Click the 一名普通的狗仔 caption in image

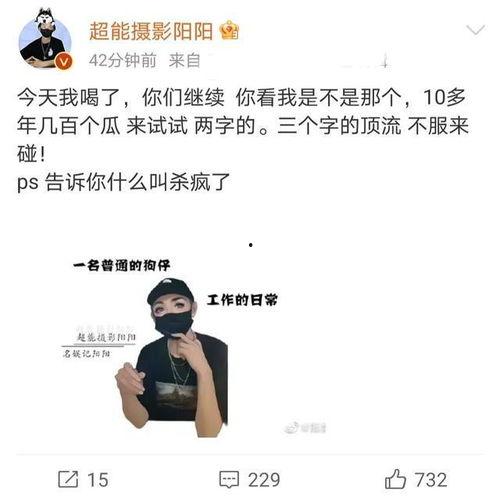(x=122, y=266)
